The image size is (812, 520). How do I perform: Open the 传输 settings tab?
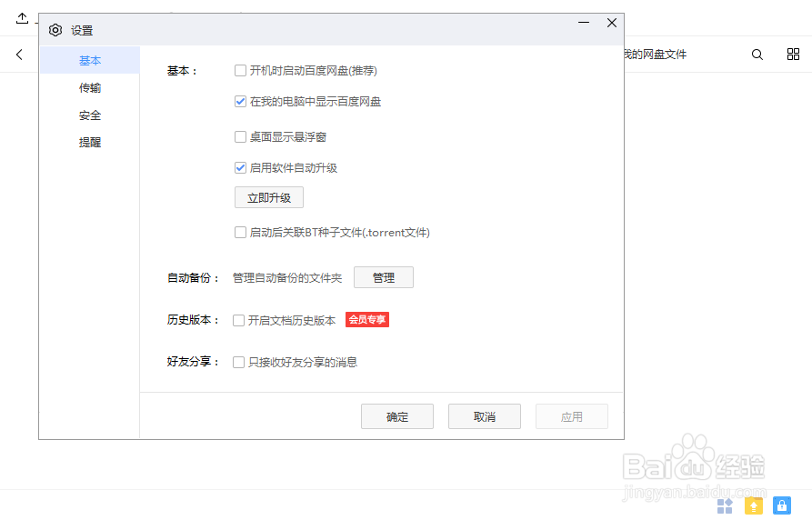pyautogui.click(x=90, y=88)
